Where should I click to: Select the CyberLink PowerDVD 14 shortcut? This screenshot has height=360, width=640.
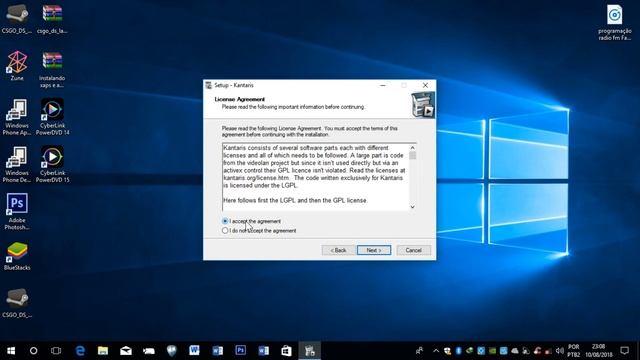tap(52, 117)
